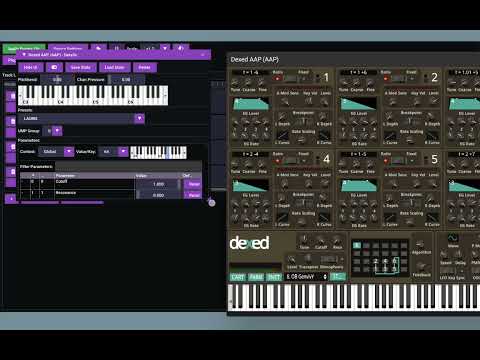This screenshot has height=360, width=480.
Task: Click the round handle below the panel
Action: tap(212, 203)
